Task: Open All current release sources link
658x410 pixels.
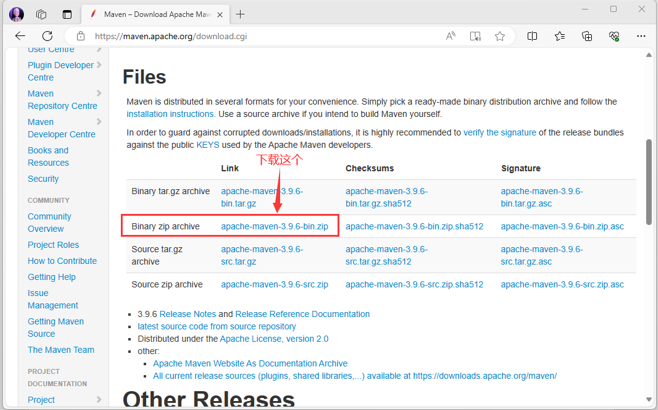Action: click(x=355, y=376)
